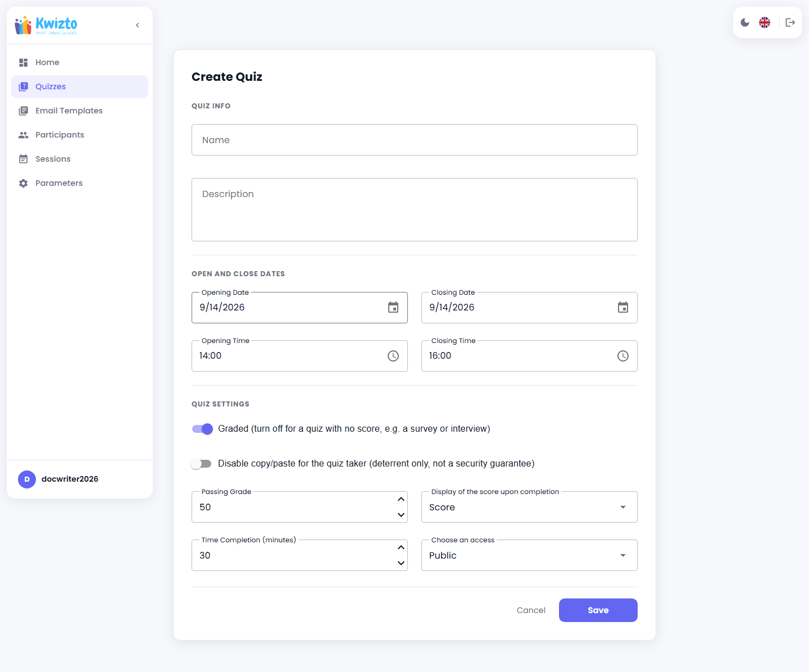The height and width of the screenshot is (672, 809).
Task: Enable Disable copy/paste toggle
Action: click(201, 464)
